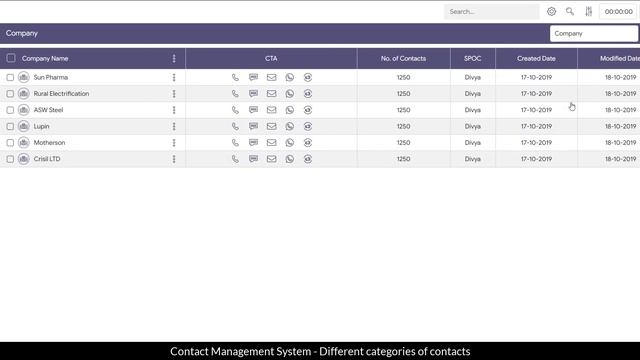Open WhatsApp icon for Crisil LTD

pos(290,159)
